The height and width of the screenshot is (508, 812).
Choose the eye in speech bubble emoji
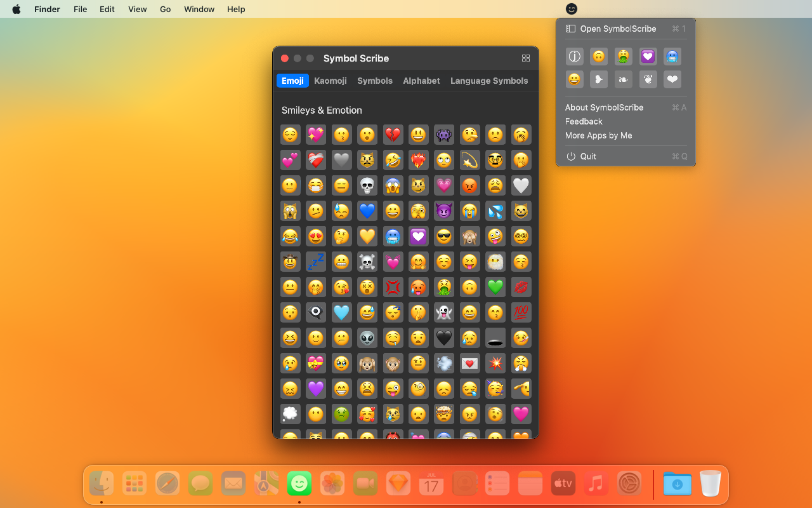[x=316, y=312]
